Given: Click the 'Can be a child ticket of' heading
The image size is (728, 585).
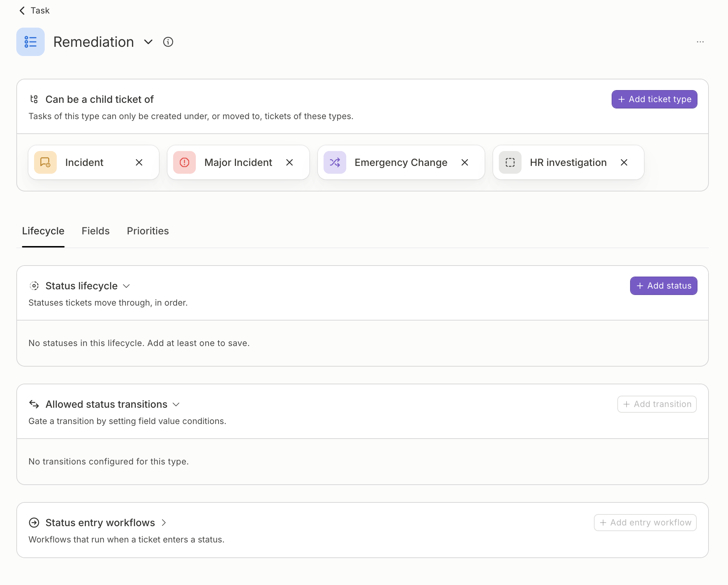Looking at the screenshot, I should tap(100, 99).
